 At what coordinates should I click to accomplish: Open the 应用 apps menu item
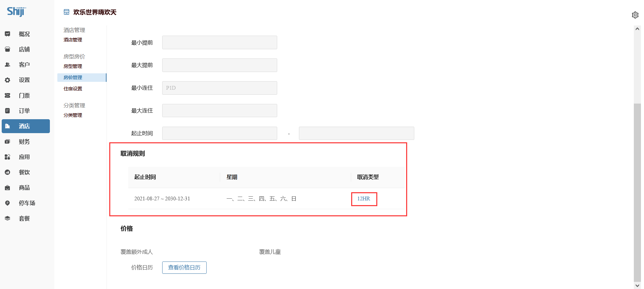point(24,157)
